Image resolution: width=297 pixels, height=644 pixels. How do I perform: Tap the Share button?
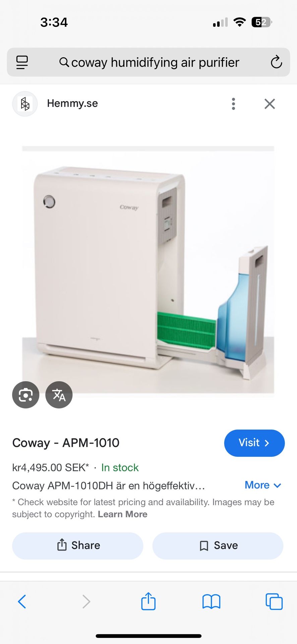78,545
